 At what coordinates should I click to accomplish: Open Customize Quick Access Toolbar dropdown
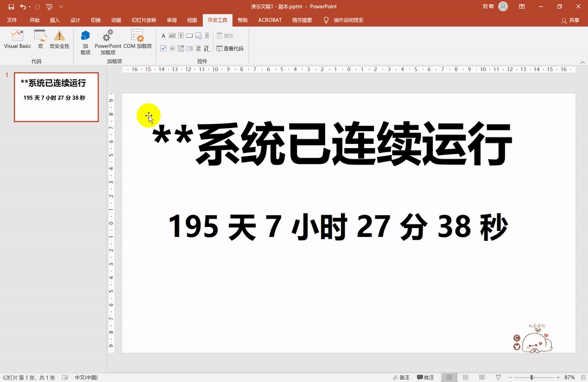coord(61,6)
